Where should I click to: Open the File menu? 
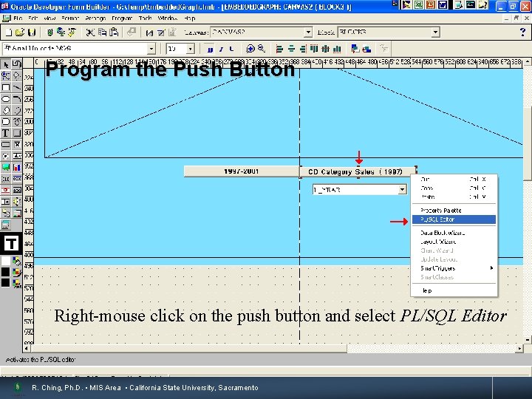pos(18,18)
